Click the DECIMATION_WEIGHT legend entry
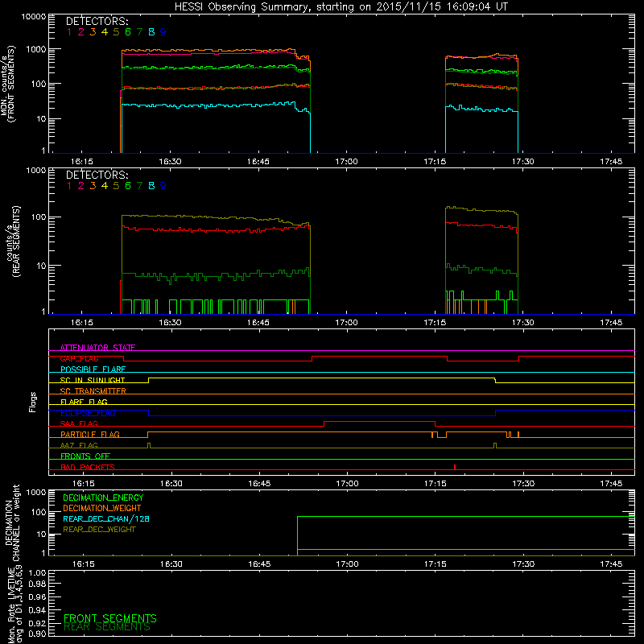 point(102,509)
